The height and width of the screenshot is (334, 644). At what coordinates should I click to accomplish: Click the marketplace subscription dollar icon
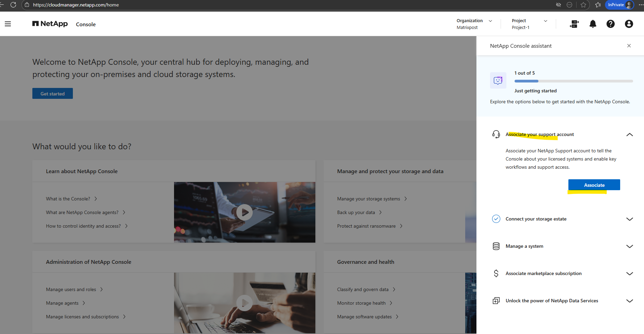click(496, 273)
